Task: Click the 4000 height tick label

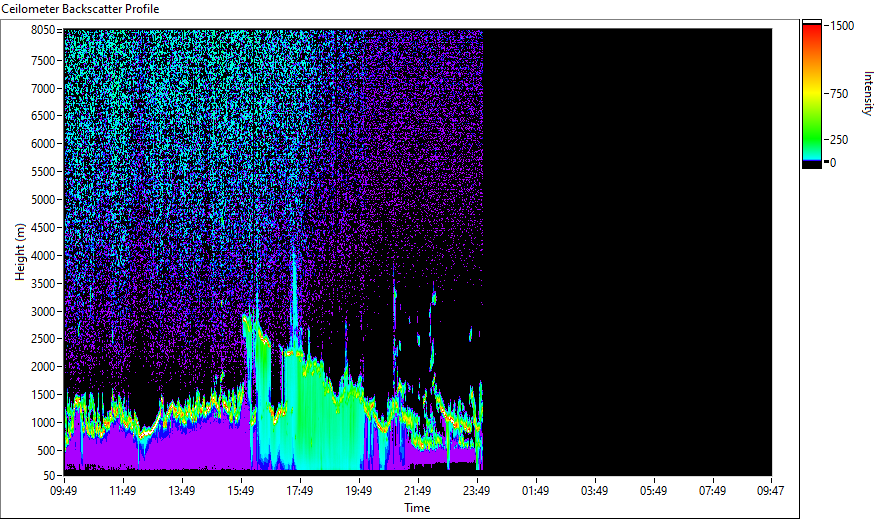Action: pos(43,256)
